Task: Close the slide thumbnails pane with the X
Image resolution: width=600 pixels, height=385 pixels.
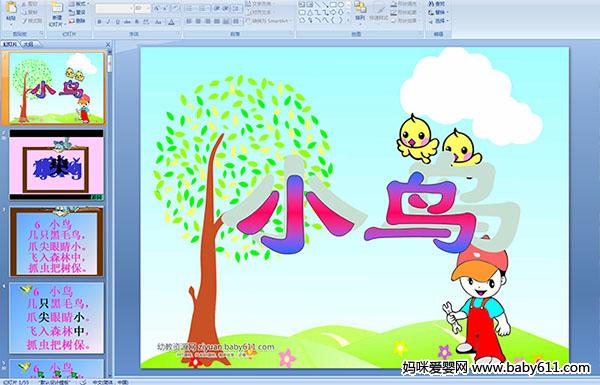Action: tap(108, 44)
